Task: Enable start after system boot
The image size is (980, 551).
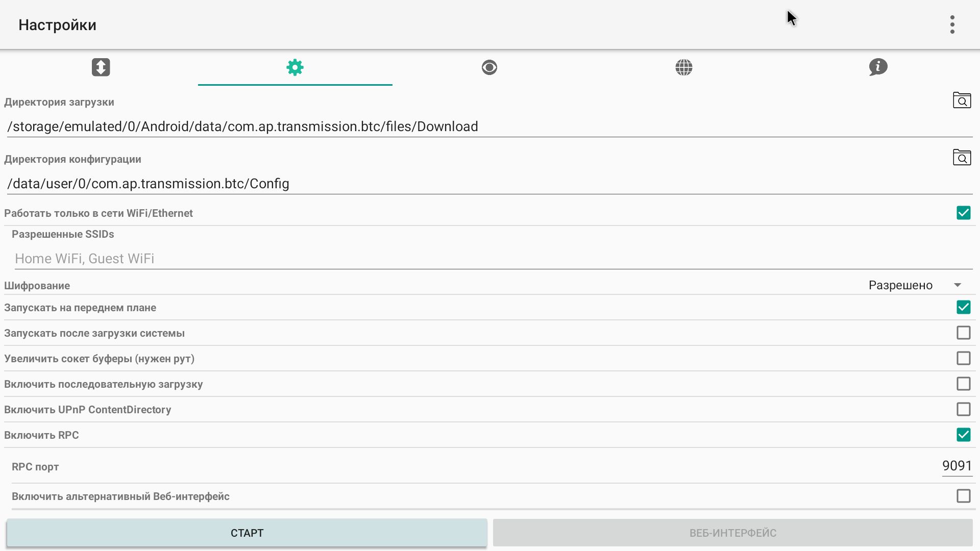Action: pyautogui.click(x=963, y=333)
